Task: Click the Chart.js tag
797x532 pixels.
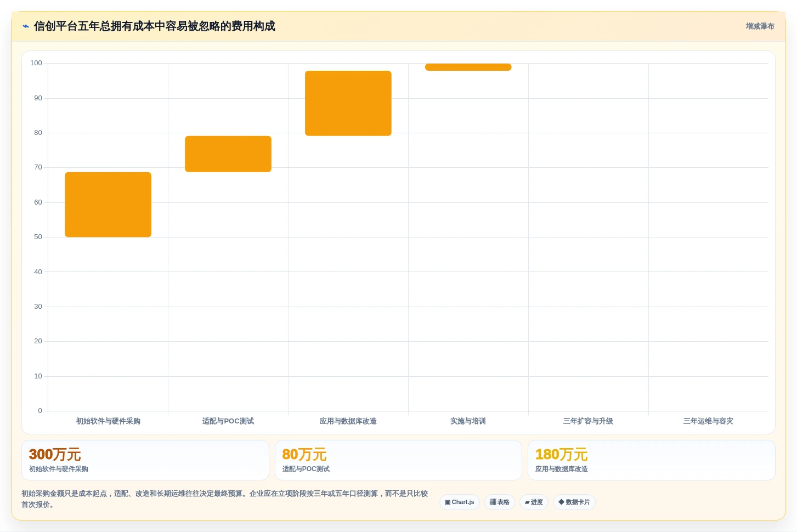Action: (x=460, y=502)
